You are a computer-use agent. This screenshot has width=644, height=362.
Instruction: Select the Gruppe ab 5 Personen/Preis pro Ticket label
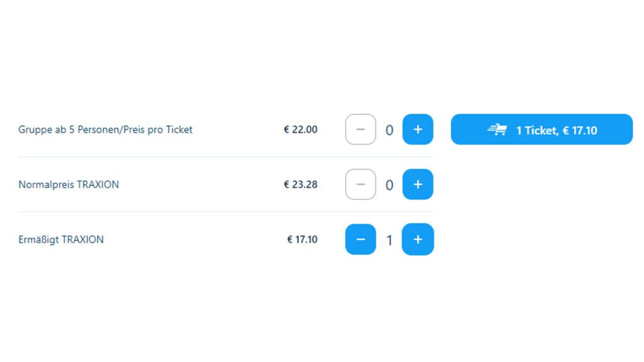pyautogui.click(x=106, y=130)
